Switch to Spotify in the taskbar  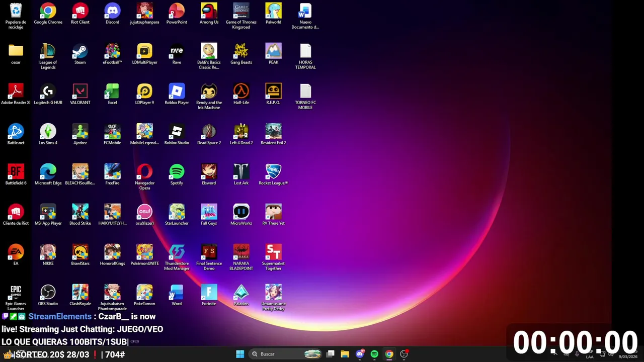(x=374, y=354)
